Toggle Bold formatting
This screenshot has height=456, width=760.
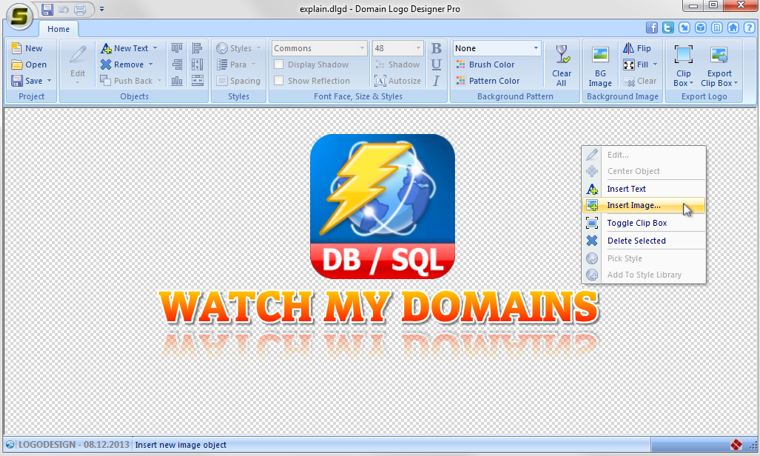coord(436,48)
